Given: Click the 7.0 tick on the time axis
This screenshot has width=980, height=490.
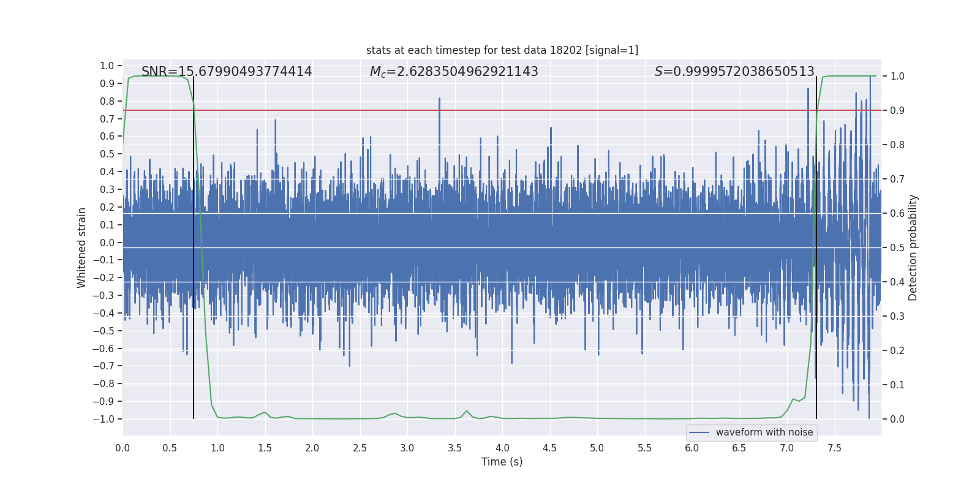Looking at the screenshot, I should pyautogui.click(x=787, y=448).
